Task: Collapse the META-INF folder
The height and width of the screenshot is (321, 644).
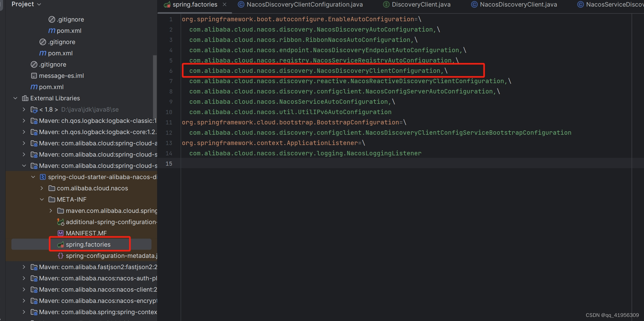Action: tap(42, 199)
